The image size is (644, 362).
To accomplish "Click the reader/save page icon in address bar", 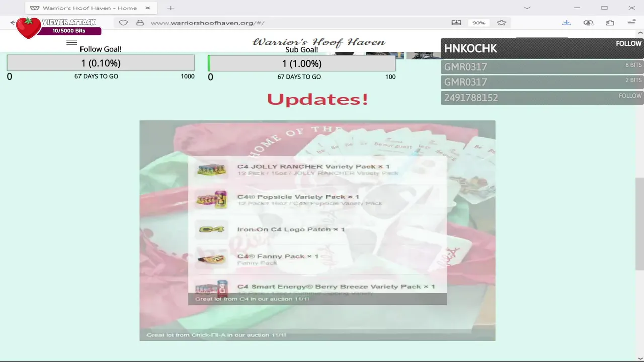I will pyautogui.click(x=456, y=23).
